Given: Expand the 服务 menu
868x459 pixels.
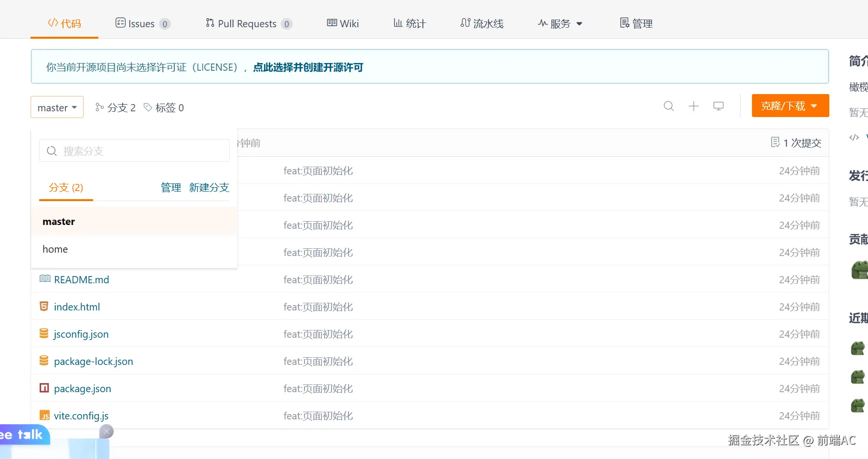Looking at the screenshot, I should (560, 23).
